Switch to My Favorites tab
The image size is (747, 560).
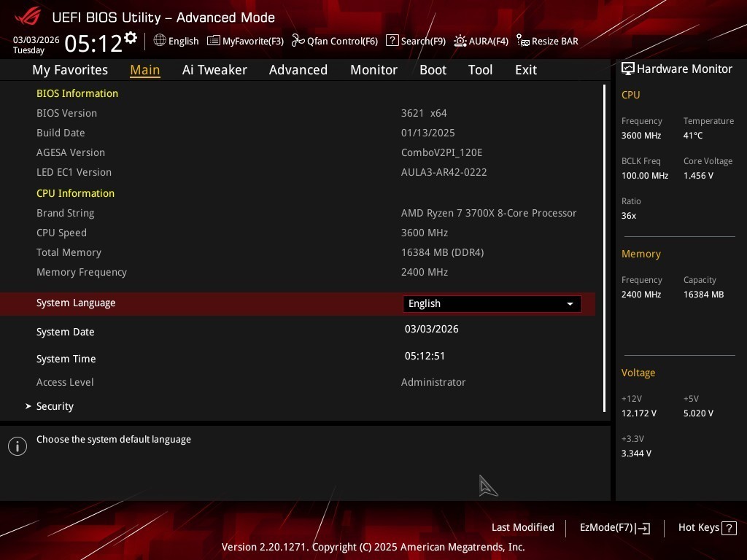click(70, 70)
